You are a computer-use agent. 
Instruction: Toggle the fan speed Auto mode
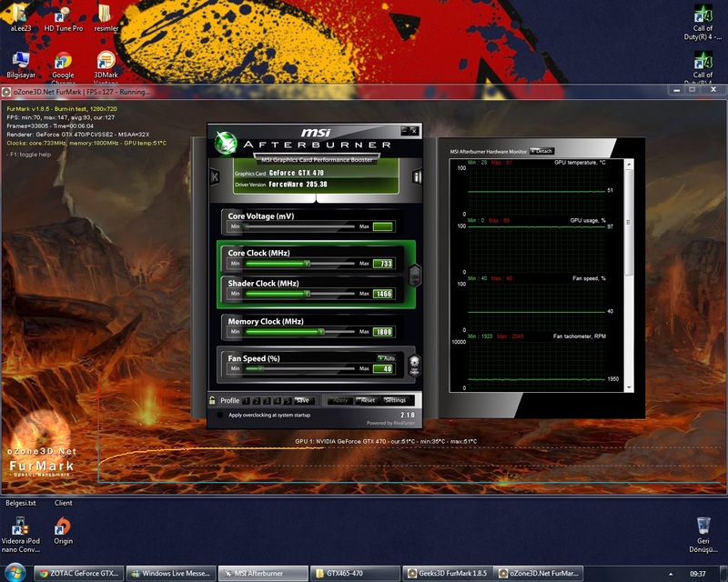point(386,357)
